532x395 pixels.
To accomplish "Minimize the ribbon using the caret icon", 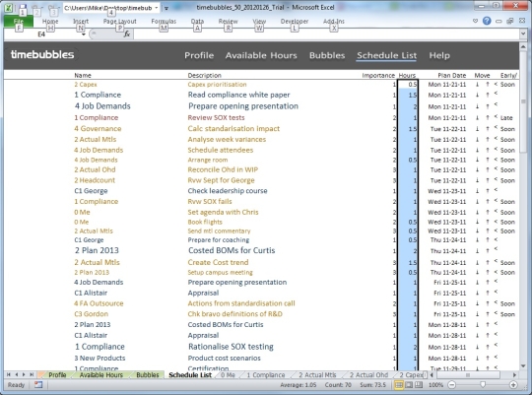I will pos(475,21).
